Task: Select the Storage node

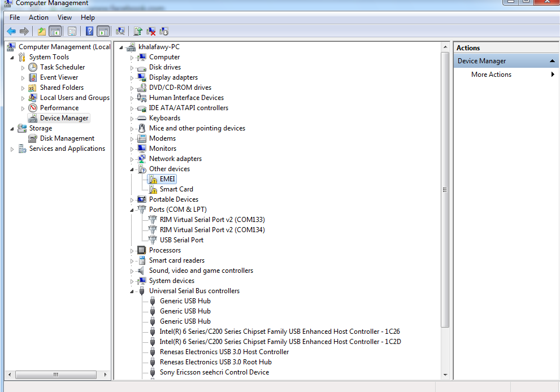Action: [40, 128]
